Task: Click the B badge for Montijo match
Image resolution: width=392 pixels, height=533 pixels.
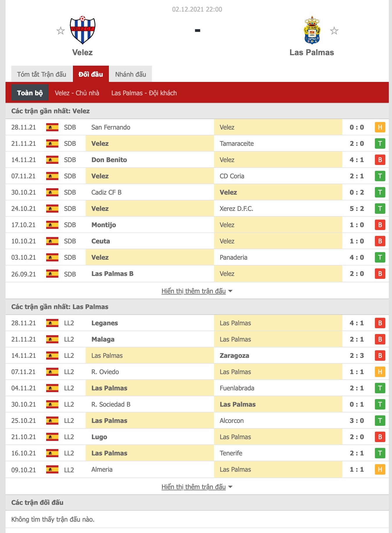Action: [380, 225]
